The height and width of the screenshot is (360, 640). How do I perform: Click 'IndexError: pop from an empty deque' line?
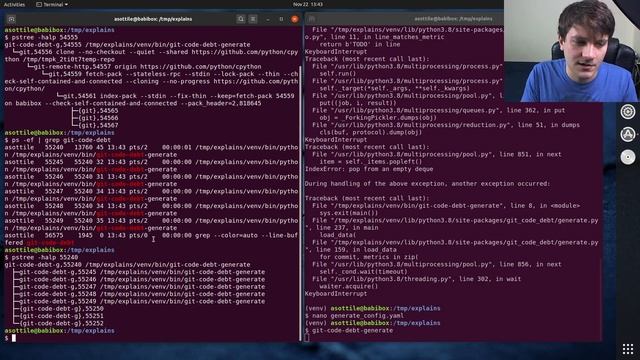pos(369,169)
